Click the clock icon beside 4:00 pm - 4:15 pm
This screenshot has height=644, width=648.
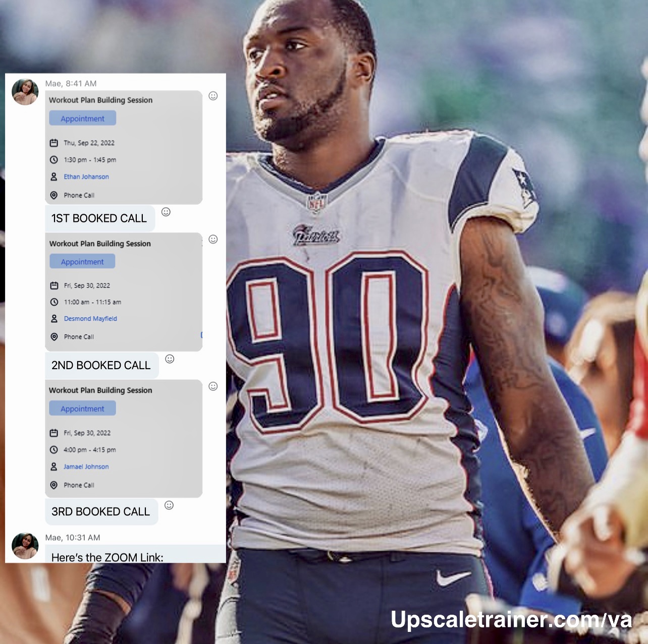click(x=54, y=450)
